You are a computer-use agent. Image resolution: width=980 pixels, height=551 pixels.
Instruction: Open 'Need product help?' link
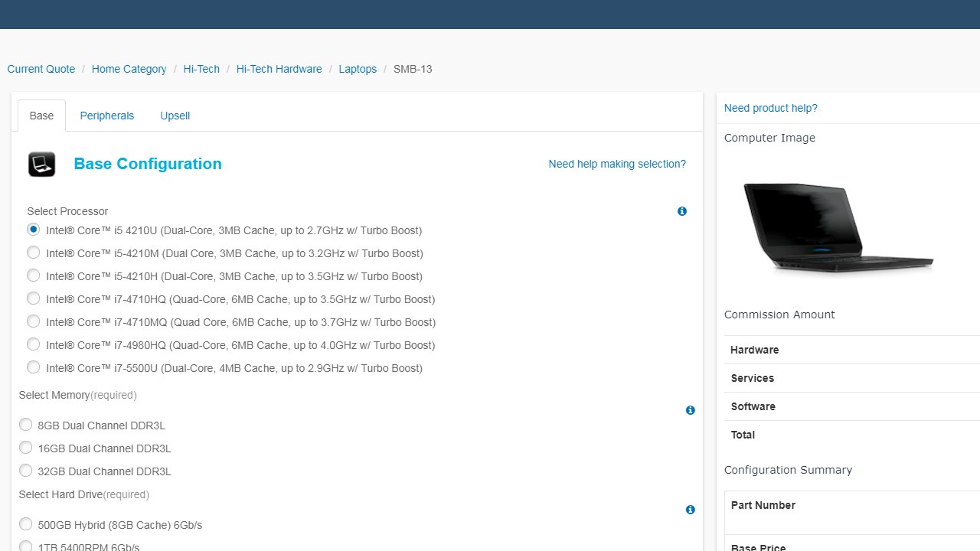771,108
